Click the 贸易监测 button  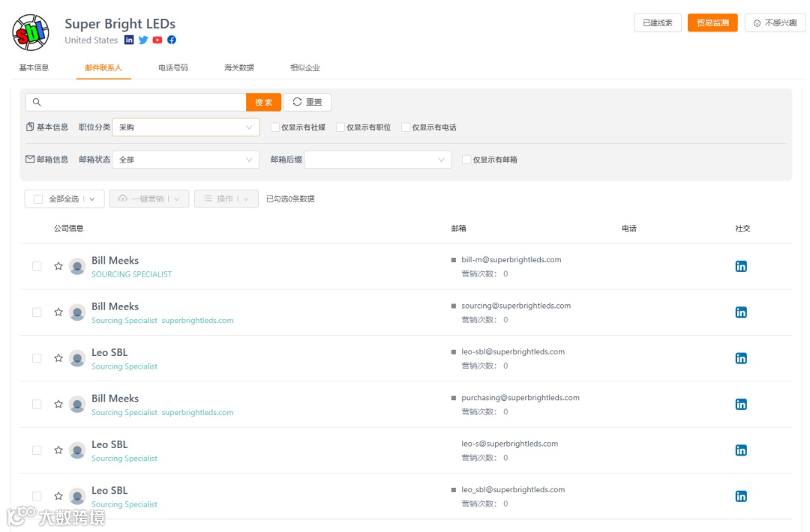(x=712, y=22)
